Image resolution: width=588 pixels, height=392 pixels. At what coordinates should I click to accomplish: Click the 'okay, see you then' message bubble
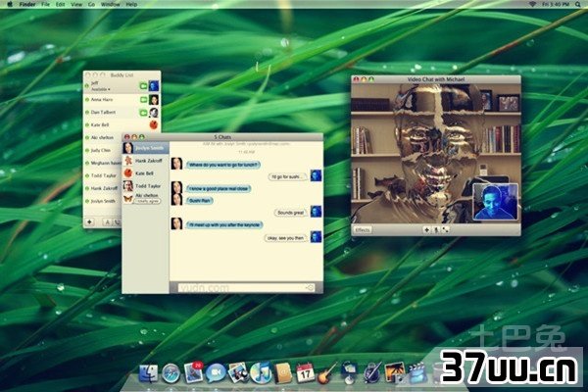click(x=286, y=238)
